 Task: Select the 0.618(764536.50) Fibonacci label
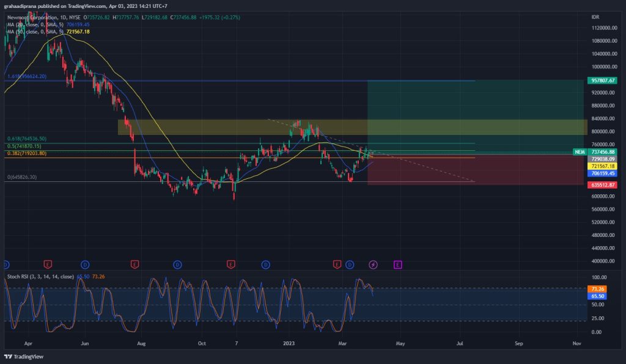pyautogui.click(x=27, y=139)
